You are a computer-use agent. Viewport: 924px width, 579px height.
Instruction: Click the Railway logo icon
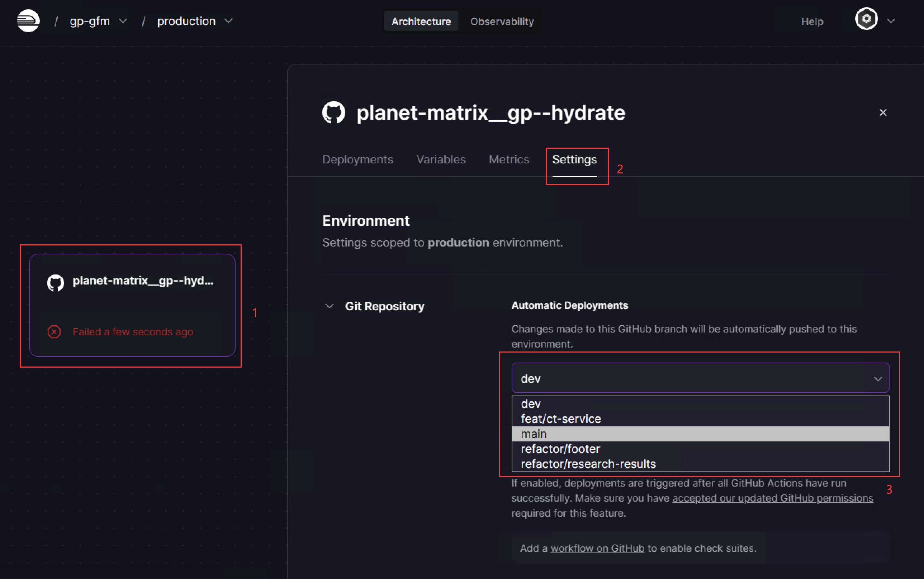pyautogui.click(x=28, y=21)
